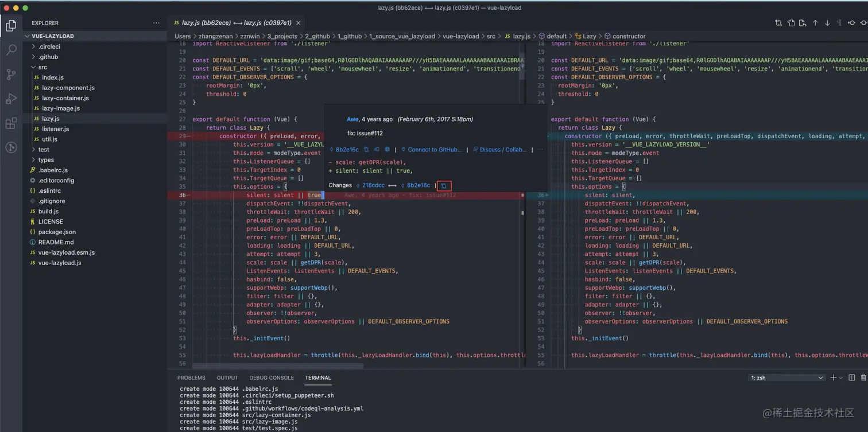Open README.md file
The image size is (868, 432).
coord(95,242)
